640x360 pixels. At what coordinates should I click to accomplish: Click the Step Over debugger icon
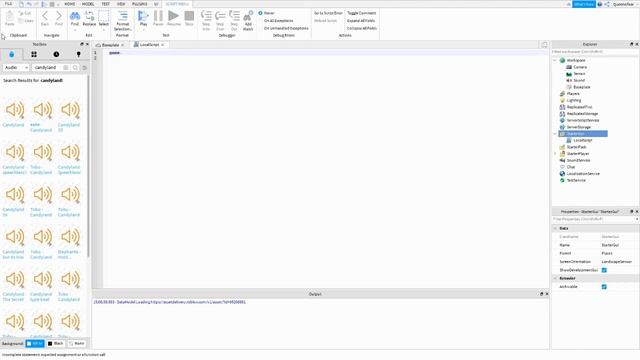coord(220,20)
